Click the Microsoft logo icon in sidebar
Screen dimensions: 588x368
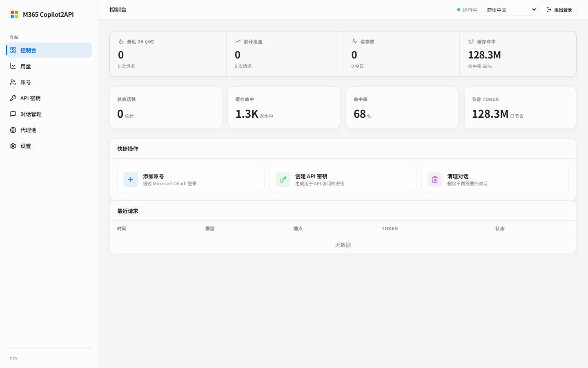(x=14, y=14)
